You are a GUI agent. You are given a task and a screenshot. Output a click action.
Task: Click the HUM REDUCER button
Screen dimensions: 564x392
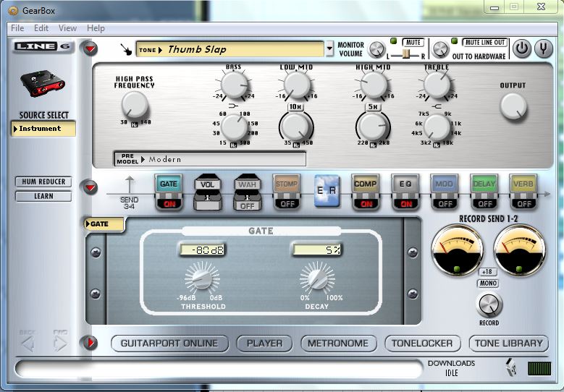click(x=43, y=182)
